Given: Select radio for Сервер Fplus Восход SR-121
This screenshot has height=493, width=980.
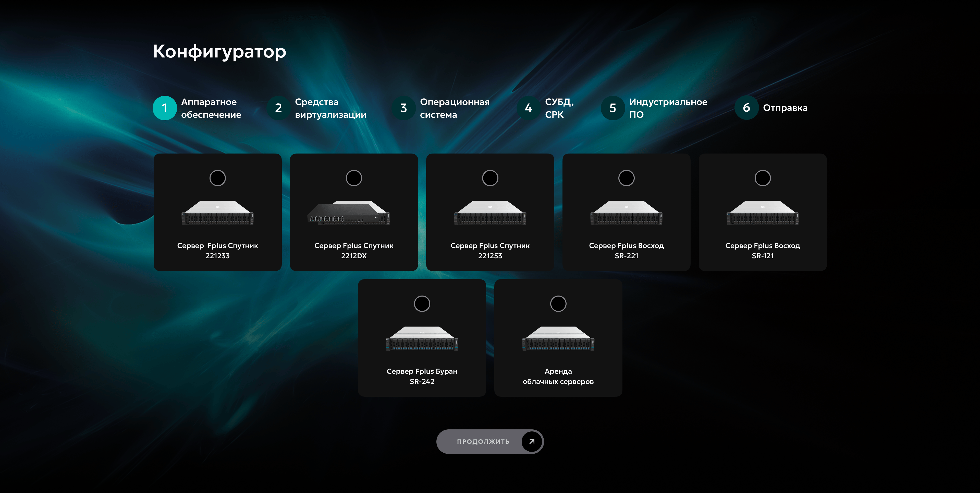Looking at the screenshot, I should (762, 178).
